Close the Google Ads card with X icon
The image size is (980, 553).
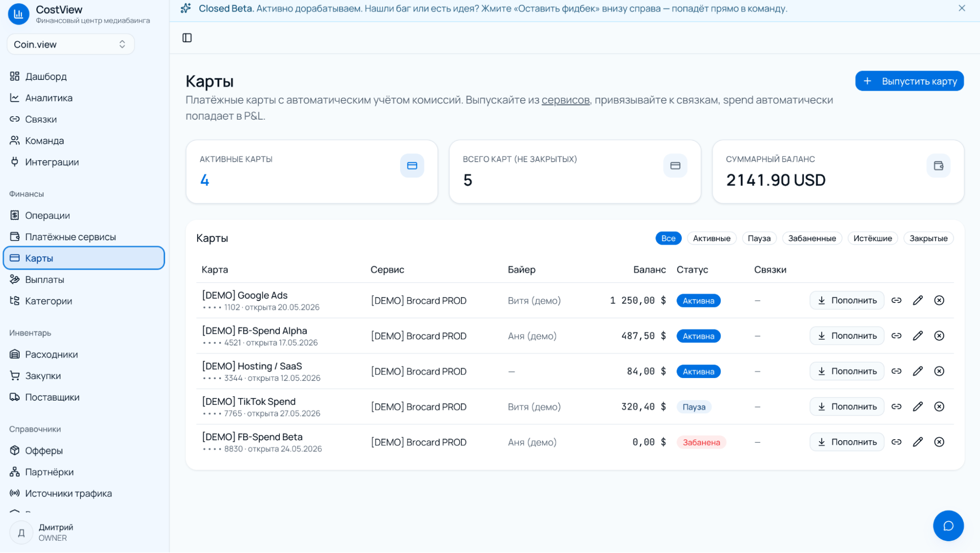[939, 301]
